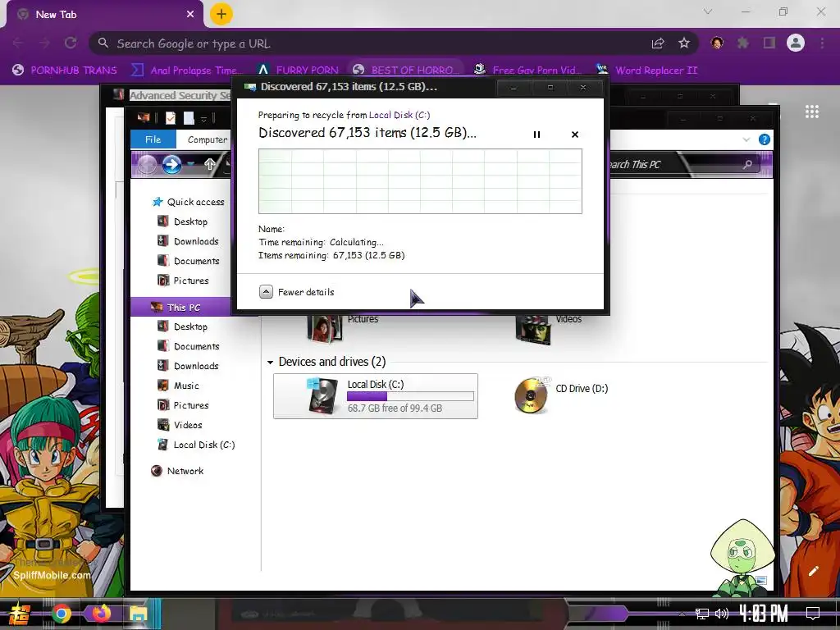This screenshot has height=630, width=840.
Task: Click the Chrome address bar
Action: pos(375,43)
